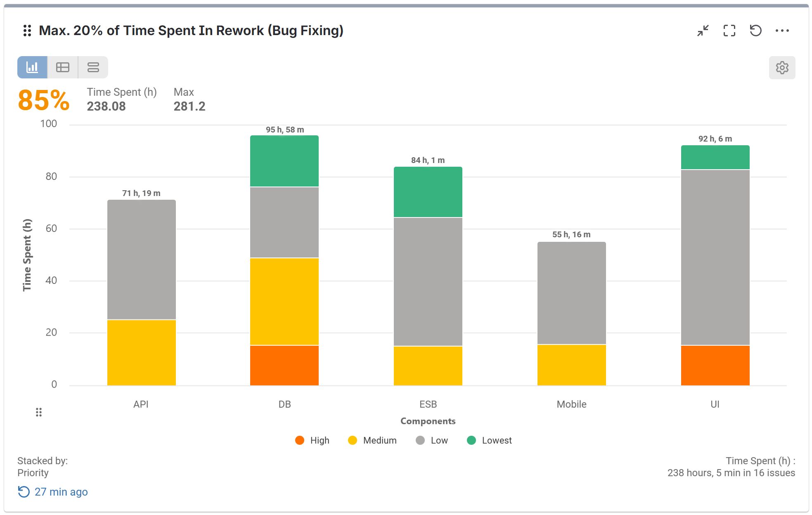Screen dimensions: 812x515
Task: Switch to the table view icon
Action: pos(63,67)
